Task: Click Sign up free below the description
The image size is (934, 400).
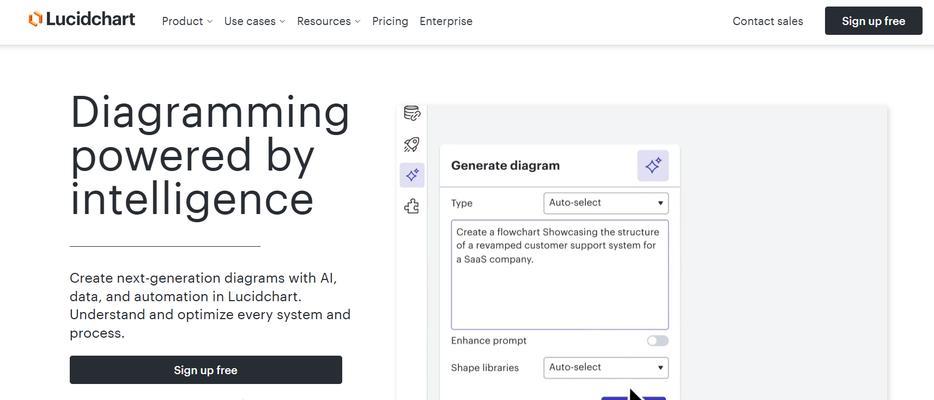Action: (x=206, y=370)
